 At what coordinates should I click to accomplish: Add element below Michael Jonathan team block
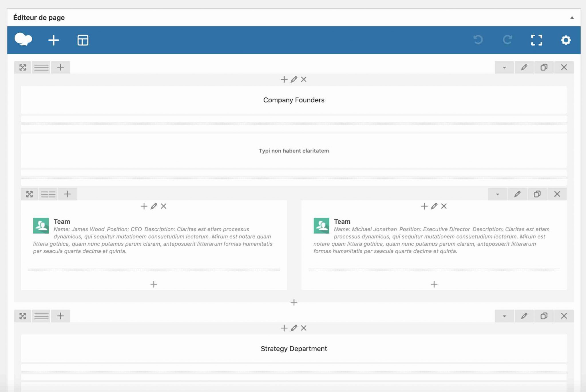point(434,284)
